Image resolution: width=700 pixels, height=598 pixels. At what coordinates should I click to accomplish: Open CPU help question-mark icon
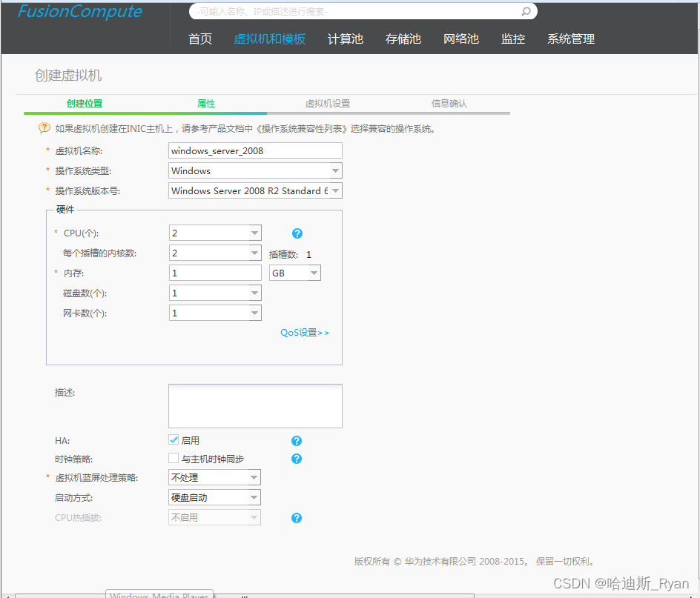click(x=297, y=233)
